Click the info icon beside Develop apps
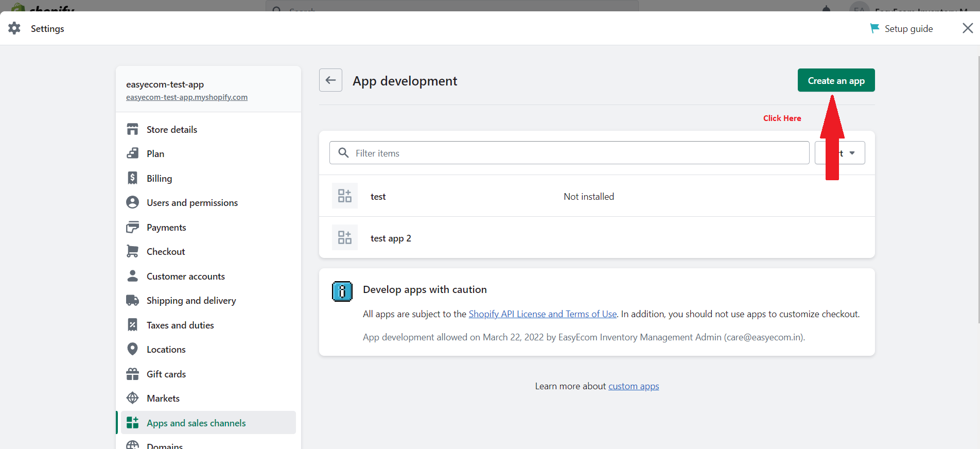 click(342, 291)
